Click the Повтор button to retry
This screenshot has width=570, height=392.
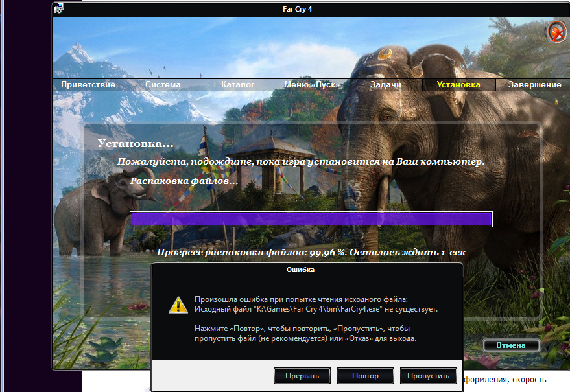click(365, 376)
